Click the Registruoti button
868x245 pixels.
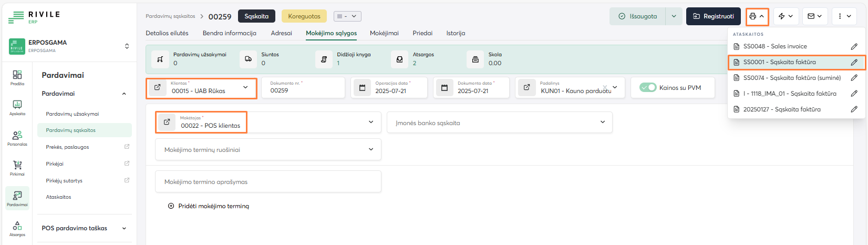pyautogui.click(x=713, y=16)
